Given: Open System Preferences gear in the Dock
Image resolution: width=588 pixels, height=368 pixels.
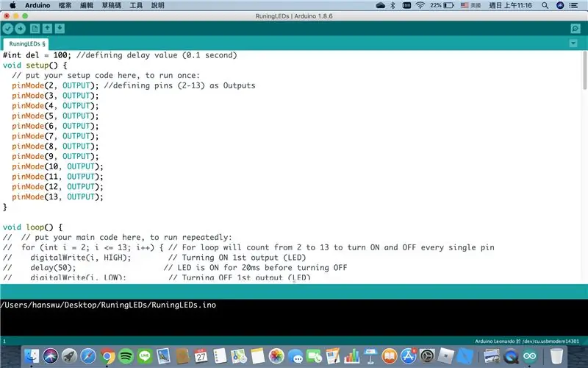Looking at the screenshot, I should tap(427, 356).
